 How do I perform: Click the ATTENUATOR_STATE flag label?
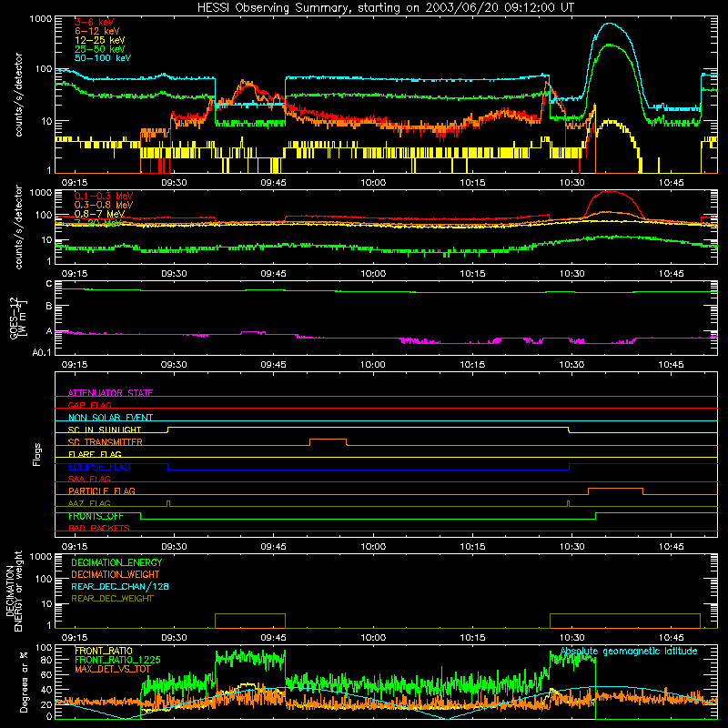(110, 393)
